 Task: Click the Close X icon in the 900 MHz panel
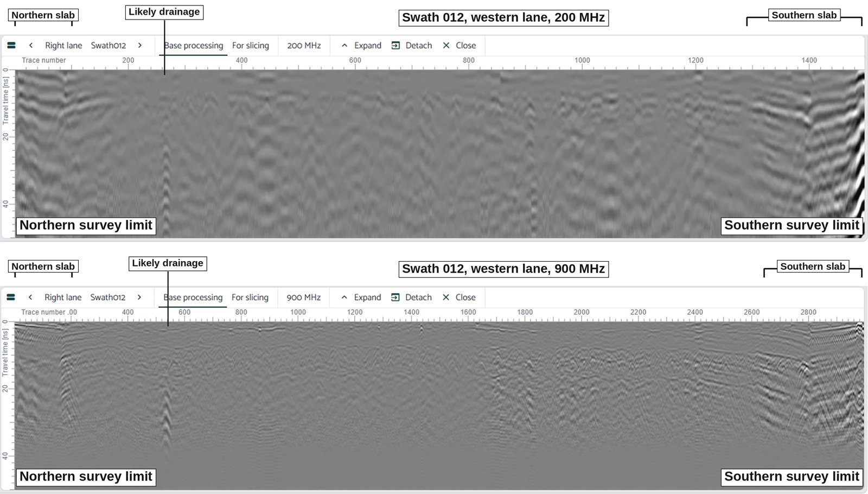pos(446,297)
